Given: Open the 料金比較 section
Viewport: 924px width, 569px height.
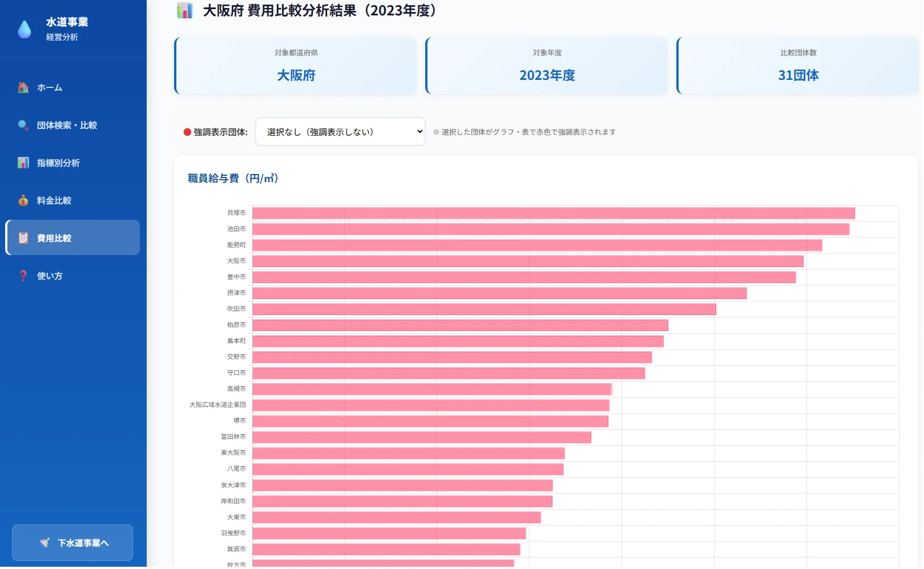Looking at the screenshot, I should click(72, 200).
